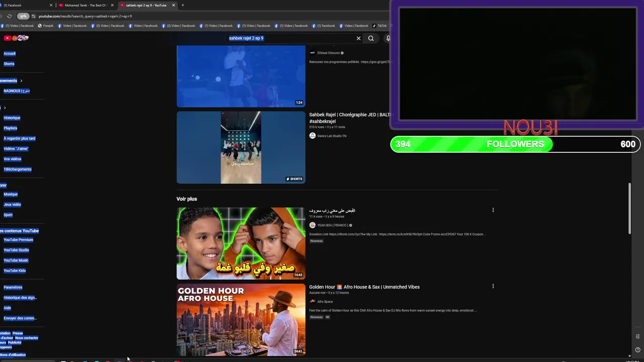Open options menu for القبض على مغني راب video

tap(493, 210)
